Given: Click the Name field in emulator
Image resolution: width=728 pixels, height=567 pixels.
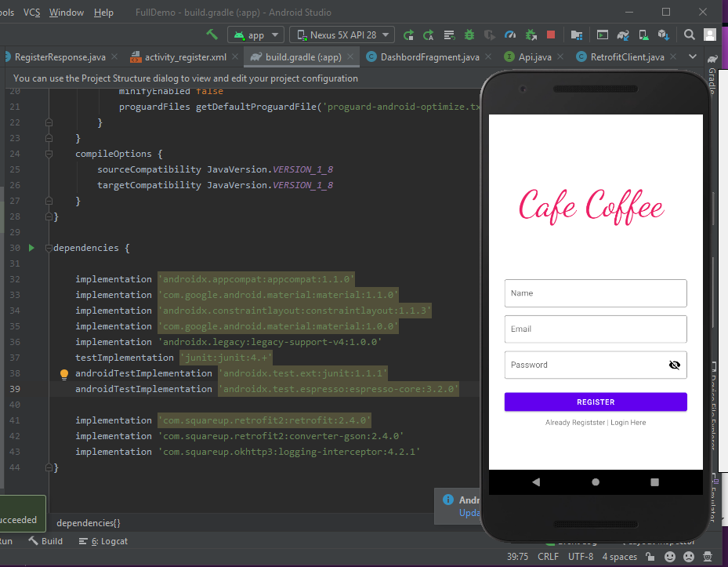Looking at the screenshot, I should (596, 293).
